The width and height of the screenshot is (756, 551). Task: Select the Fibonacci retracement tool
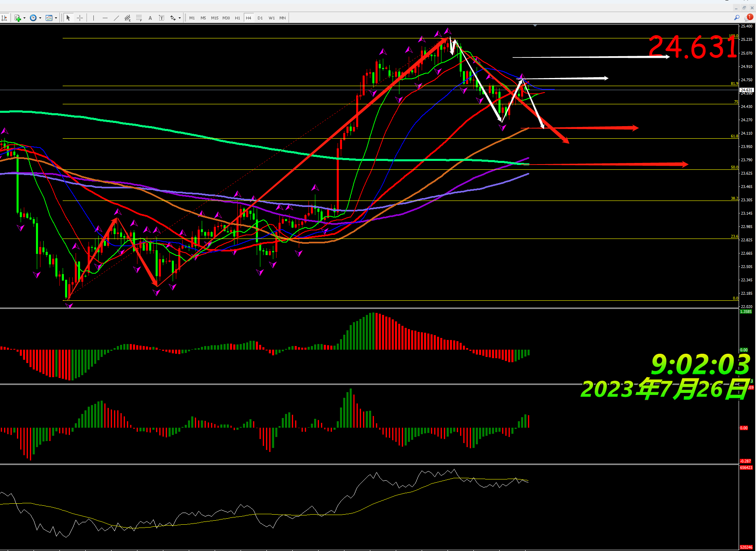139,18
